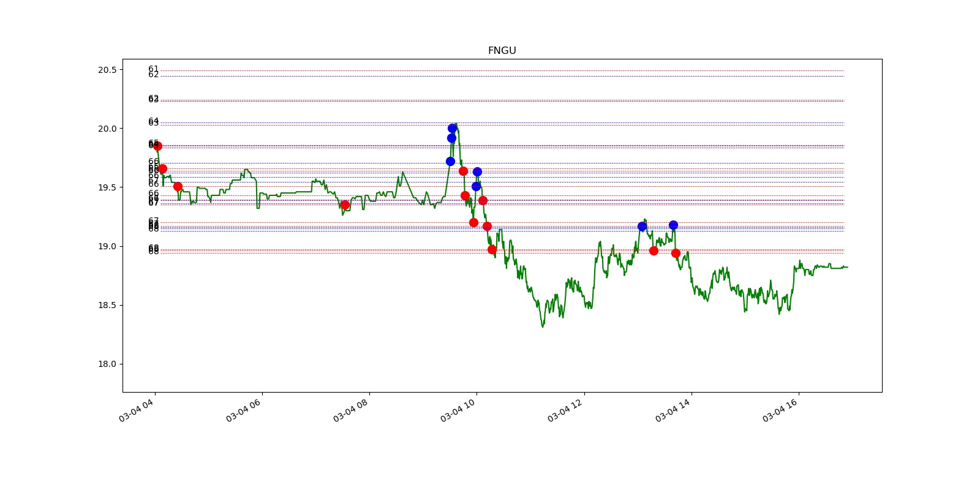
Task: Pick the red marker at 19.5 near 04:25
Action: click(178, 186)
